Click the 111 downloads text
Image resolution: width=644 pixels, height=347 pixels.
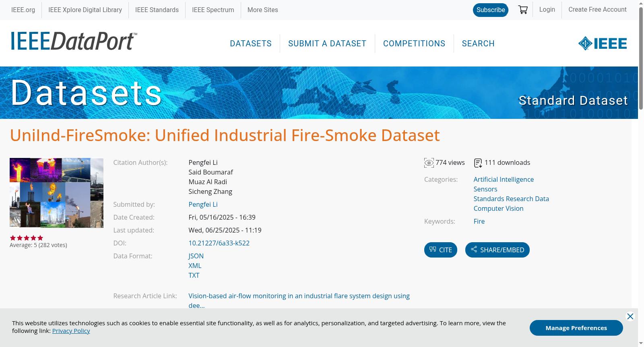[x=507, y=162]
